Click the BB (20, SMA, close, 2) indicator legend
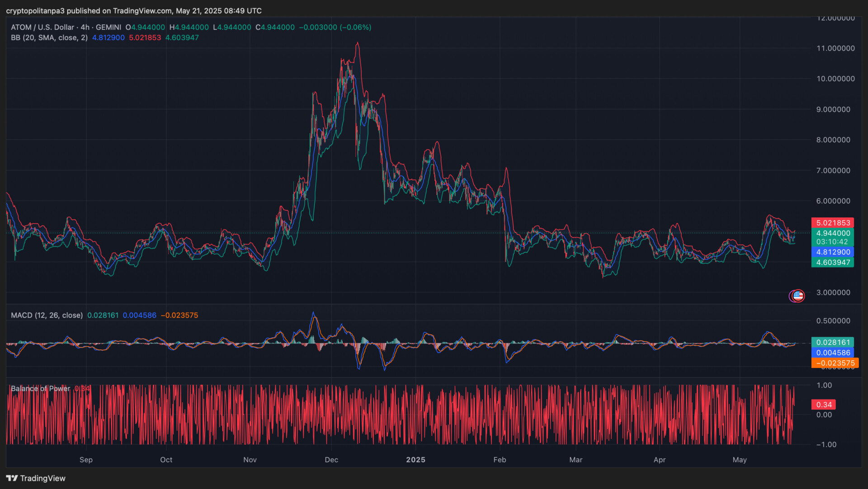The height and width of the screenshot is (489, 868). click(x=49, y=38)
